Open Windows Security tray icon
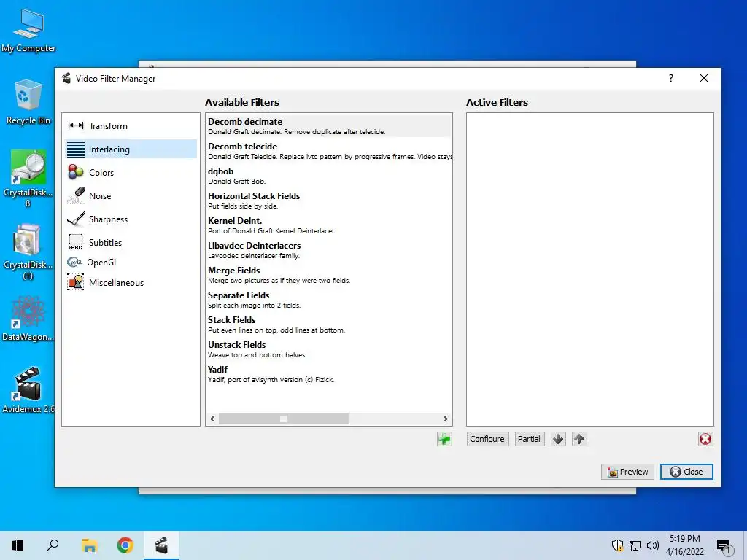The height and width of the screenshot is (560, 747). (617, 545)
